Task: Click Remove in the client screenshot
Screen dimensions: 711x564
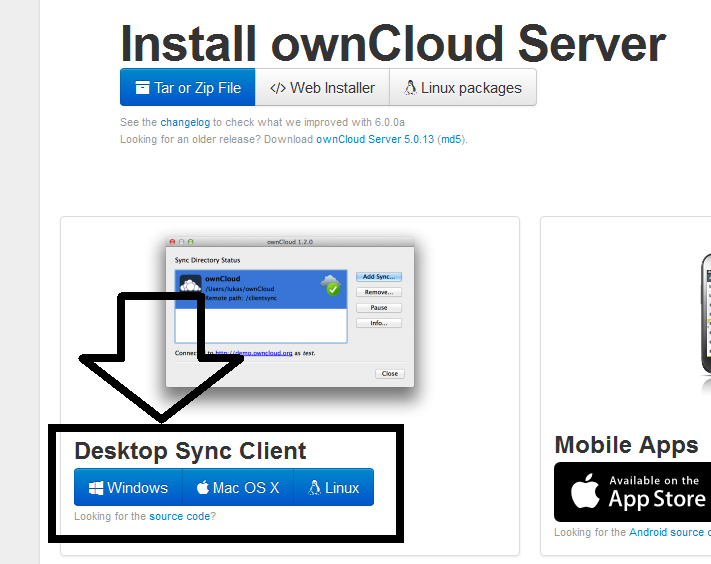Action: coord(379,292)
